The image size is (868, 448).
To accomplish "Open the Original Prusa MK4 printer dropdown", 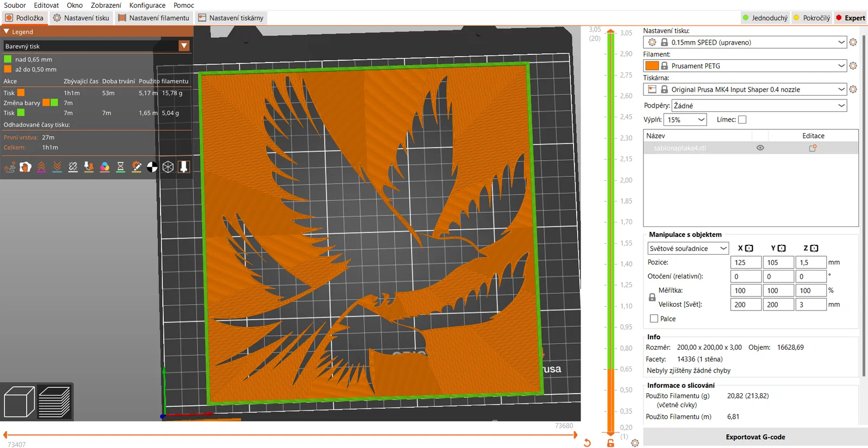I will pos(745,90).
